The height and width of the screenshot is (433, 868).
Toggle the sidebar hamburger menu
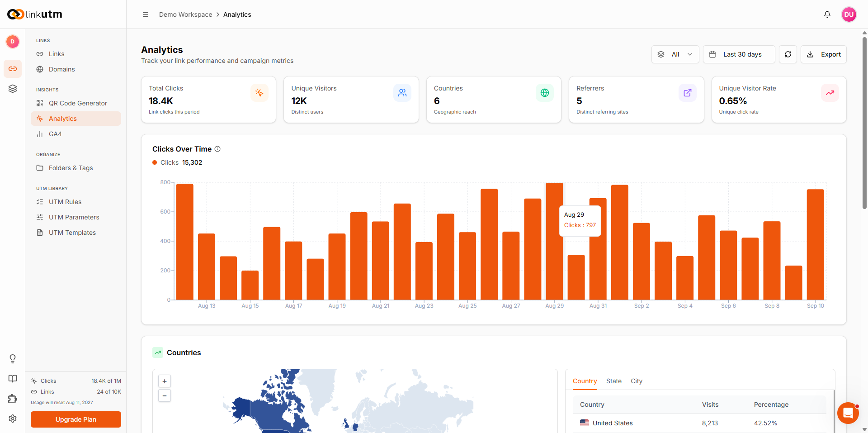point(146,14)
